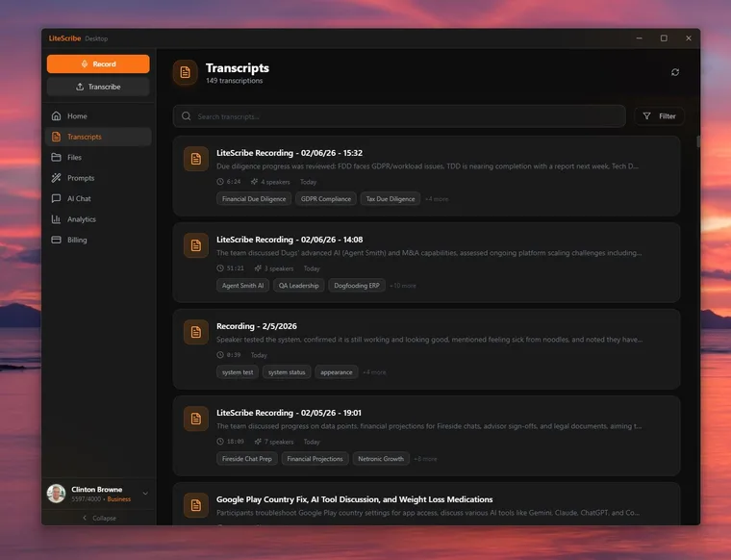
Task: Click document icon of 15:32 recording
Action: click(196, 159)
